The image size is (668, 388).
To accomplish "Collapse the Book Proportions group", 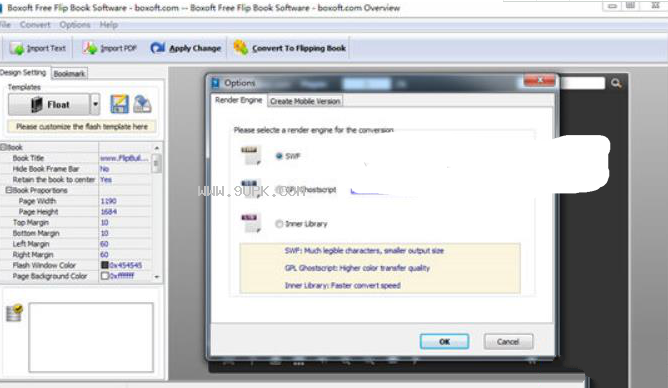I will point(9,190).
